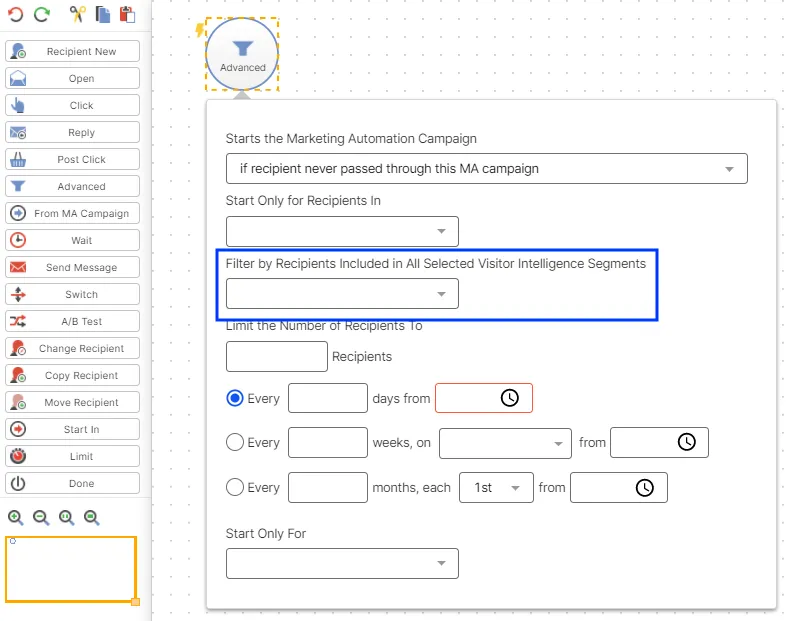Screen dimensions: 795x621
Task: Add a From MA Campaign node
Action: click(73, 213)
